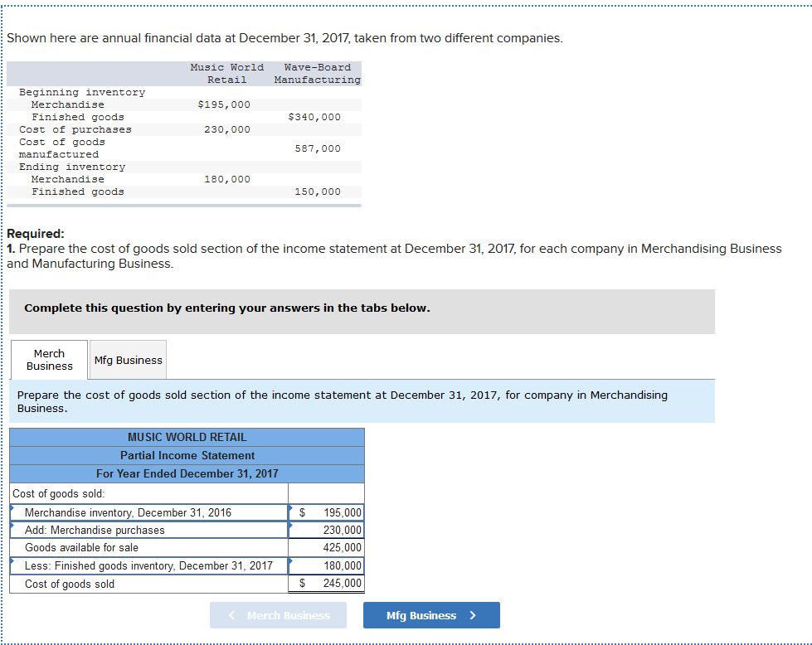This screenshot has height=645, width=812.
Task: Click the Cost of goods manufactured row label
Action: coord(62,148)
